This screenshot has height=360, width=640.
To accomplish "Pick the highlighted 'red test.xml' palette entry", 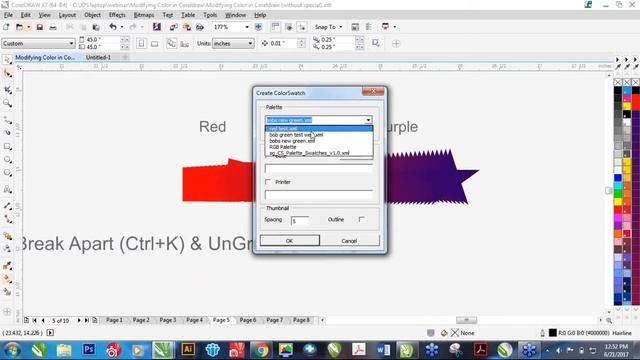I will pyautogui.click(x=319, y=129).
